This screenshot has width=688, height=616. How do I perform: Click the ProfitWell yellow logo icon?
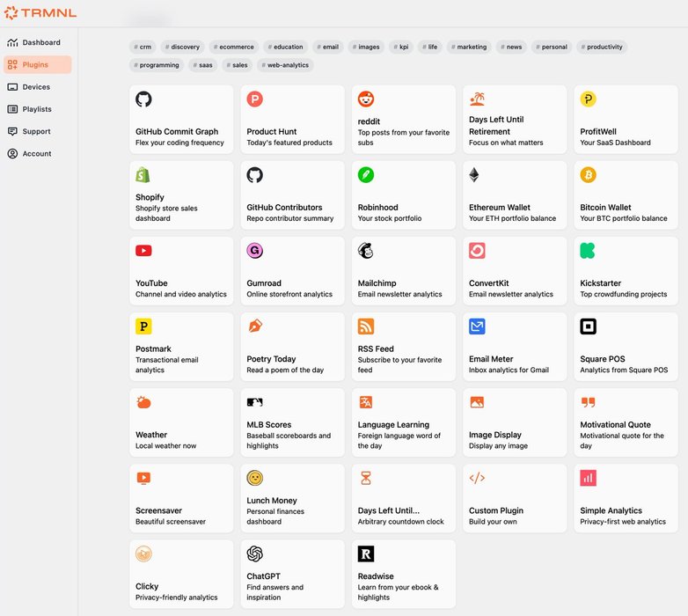tap(588, 99)
